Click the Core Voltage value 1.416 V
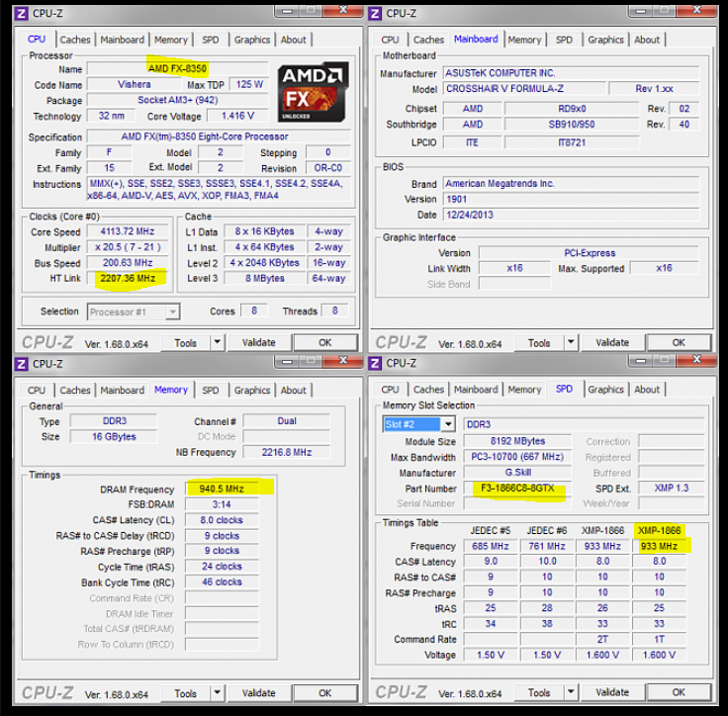This screenshot has height=716, width=728. (x=237, y=116)
